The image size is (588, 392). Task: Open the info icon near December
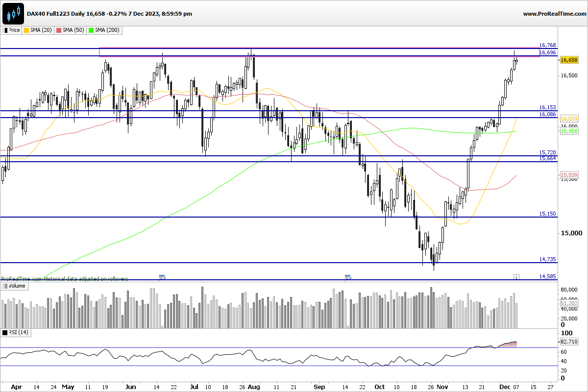coord(516,277)
